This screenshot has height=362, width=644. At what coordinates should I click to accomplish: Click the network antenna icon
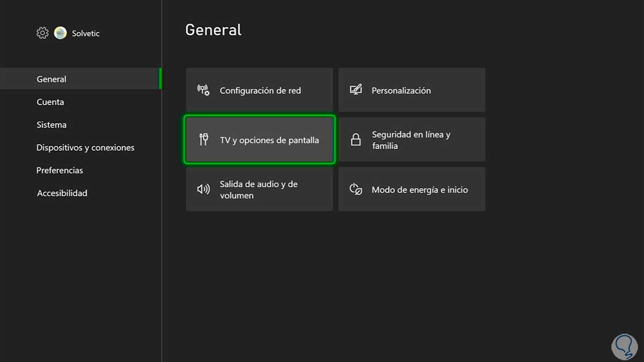(x=203, y=90)
